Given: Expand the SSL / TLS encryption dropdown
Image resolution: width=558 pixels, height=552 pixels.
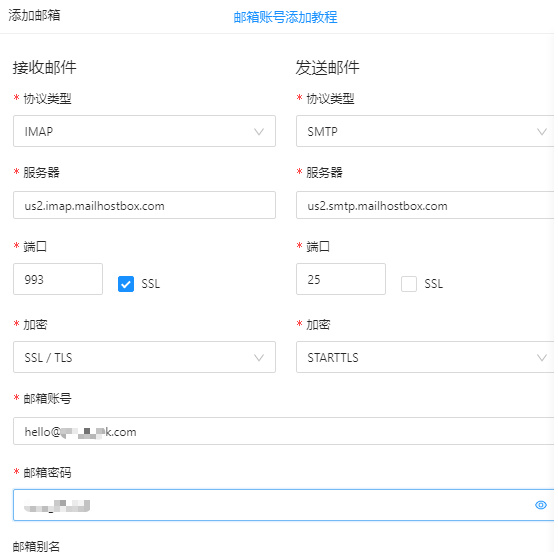Looking at the screenshot, I should 144,357.
